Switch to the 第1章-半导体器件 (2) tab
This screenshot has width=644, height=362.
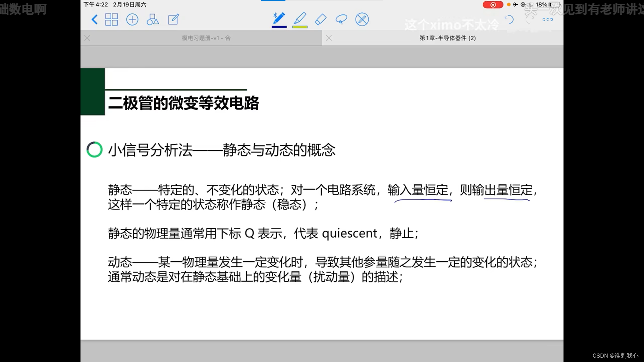447,38
